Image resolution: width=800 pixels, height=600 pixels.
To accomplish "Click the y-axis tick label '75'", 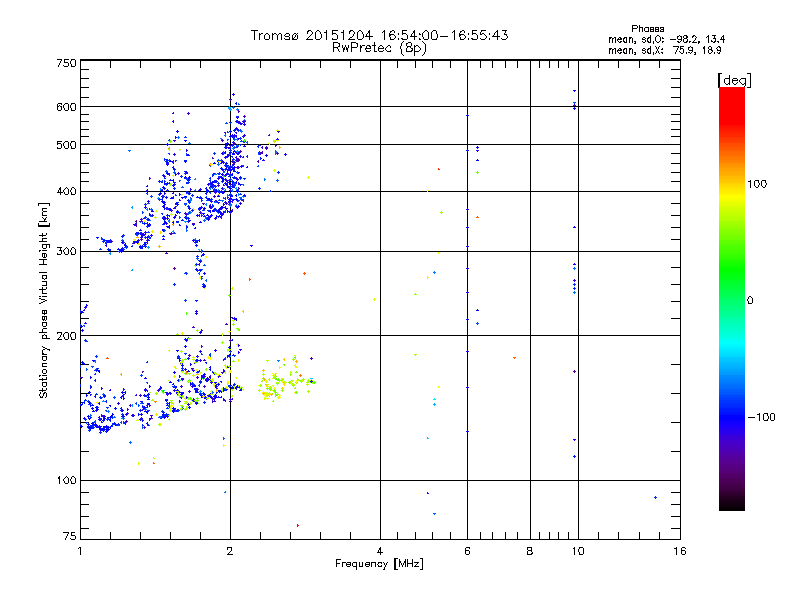I will (x=70, y=536).
